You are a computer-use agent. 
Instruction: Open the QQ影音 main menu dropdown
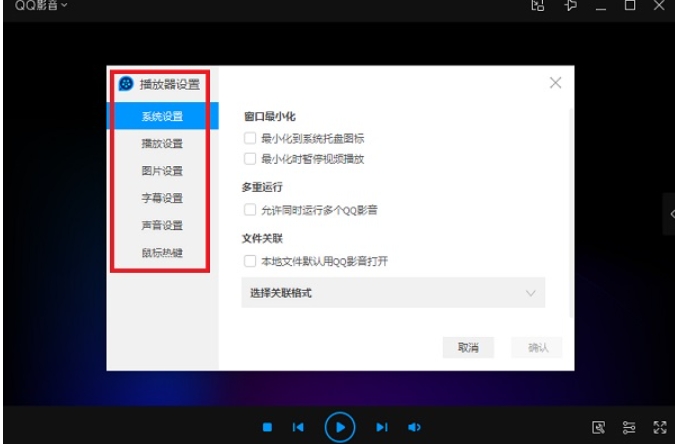click(x=41, y=5)
